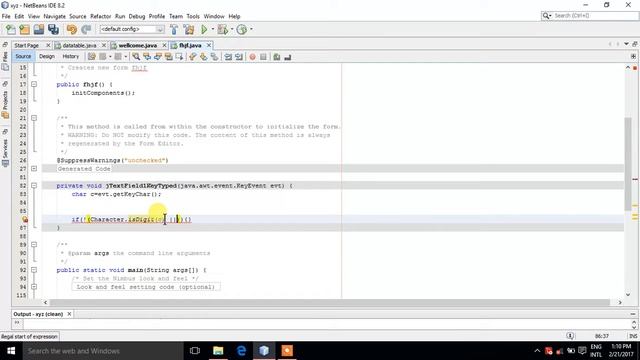Image resolution: width=640 pixels, height=360 pixels.
Task: Open Microsoft Edge from the taskbar
Action: pyautogui.click(x=241, y=351)
